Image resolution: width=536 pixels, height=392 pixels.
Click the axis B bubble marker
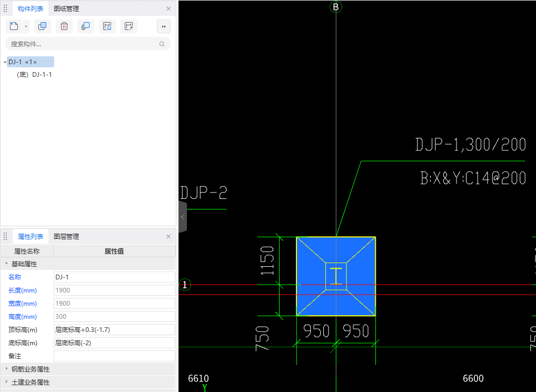coord(336,7)
